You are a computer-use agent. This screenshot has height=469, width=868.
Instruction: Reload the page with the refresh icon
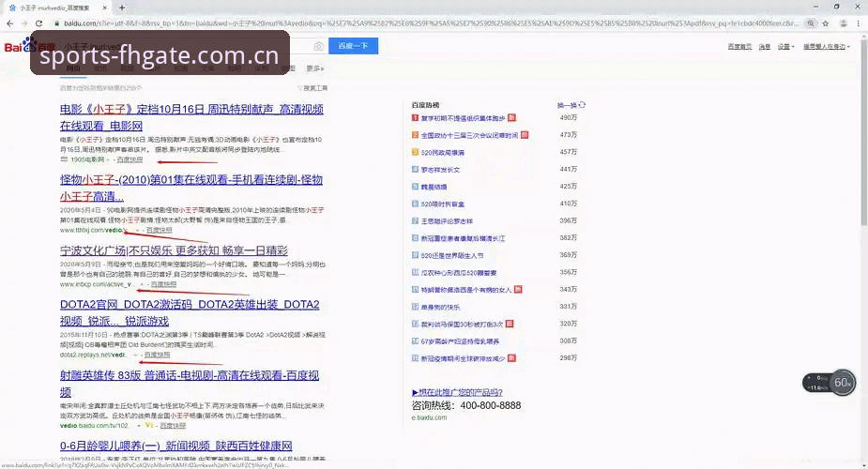(x=38, y=23)
